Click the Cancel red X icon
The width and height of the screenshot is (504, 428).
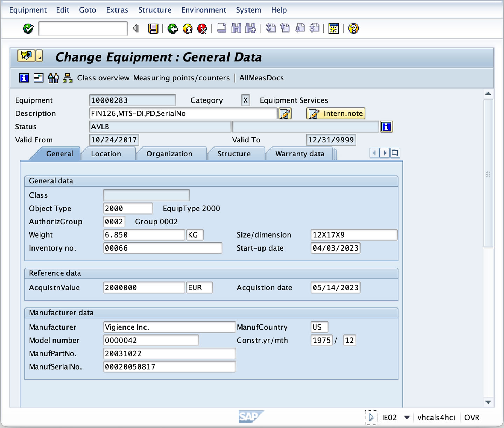[x=202, y=29]
